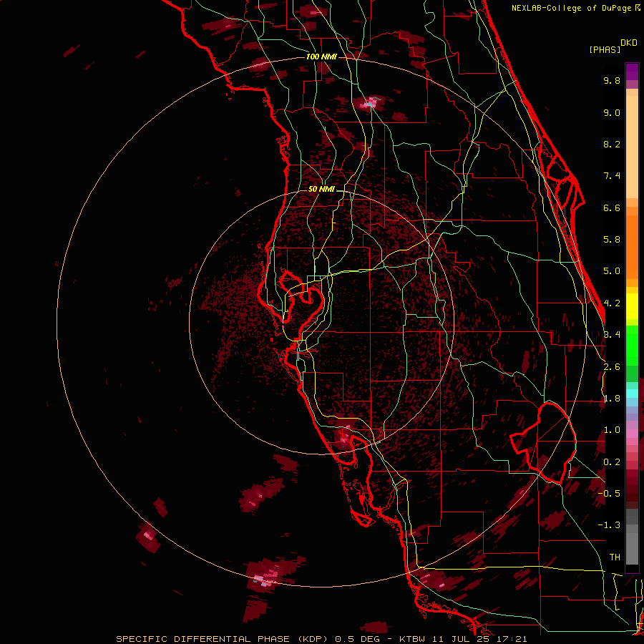Click the 4.2 scale value
This screenshot has height=644, width=644.
[612, 303]
